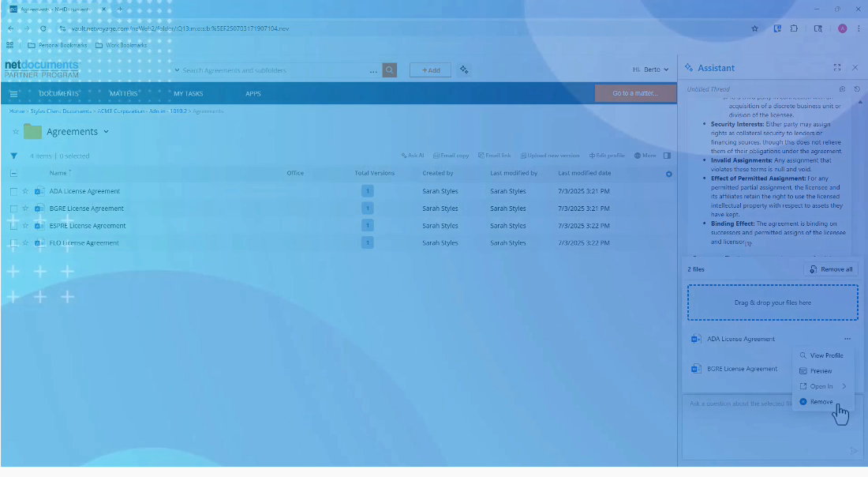
Task: Click Edit profile in the toolbar
Action: point(607,156)
